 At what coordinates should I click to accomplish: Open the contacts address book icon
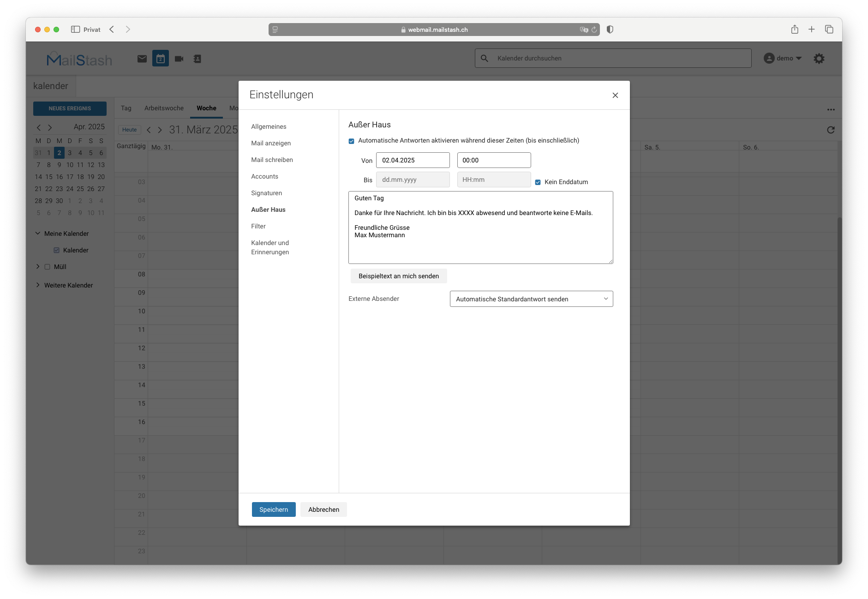[x=198, y=59]
